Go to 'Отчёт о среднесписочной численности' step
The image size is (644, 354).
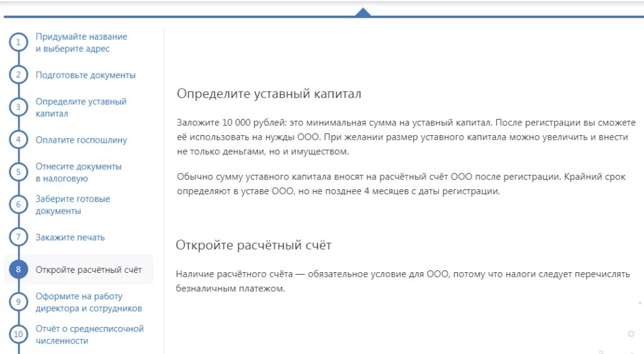click(89, 335)
